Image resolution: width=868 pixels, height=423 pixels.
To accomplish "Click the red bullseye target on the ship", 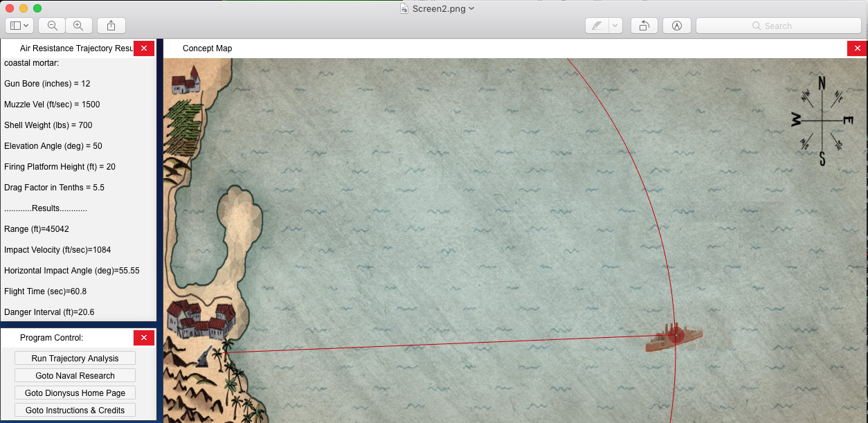I will [676, 336].
